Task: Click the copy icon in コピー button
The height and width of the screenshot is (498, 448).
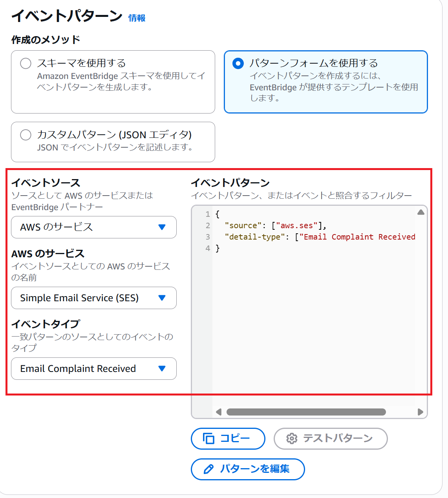Action: (208, 438)
